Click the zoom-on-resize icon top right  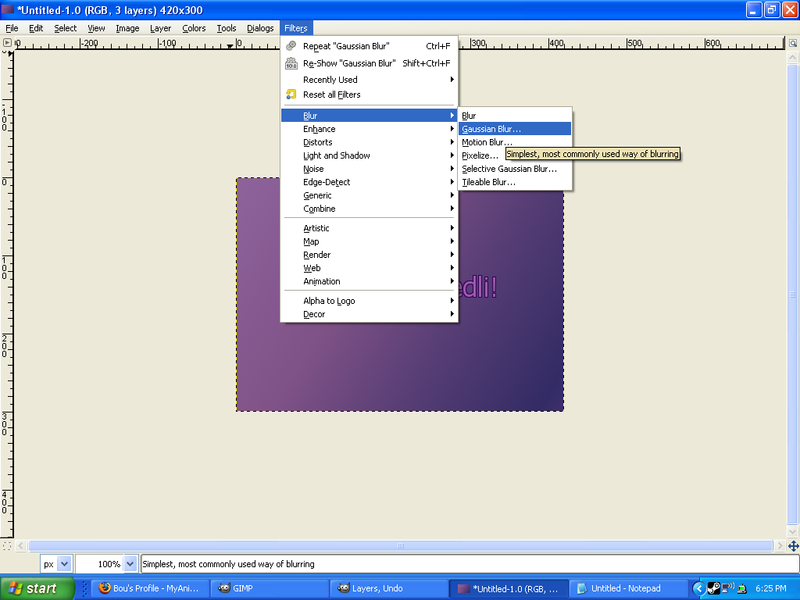tap(793, 43)
